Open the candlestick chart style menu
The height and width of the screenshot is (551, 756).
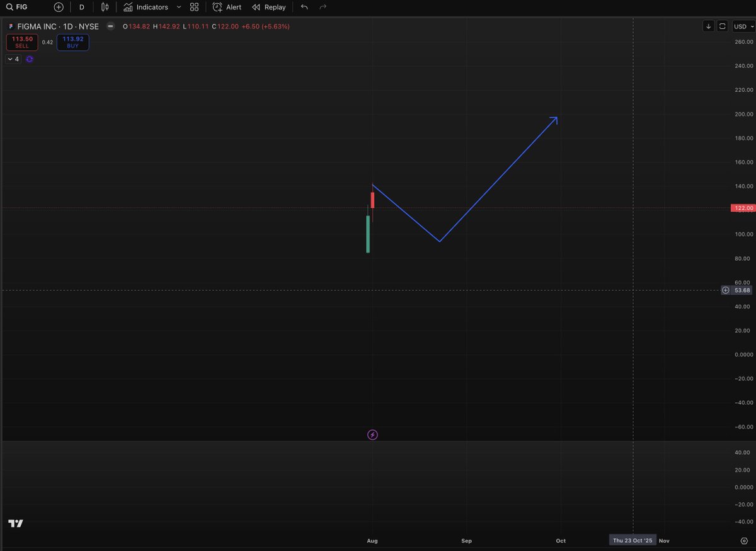click(x=105, y=7)
